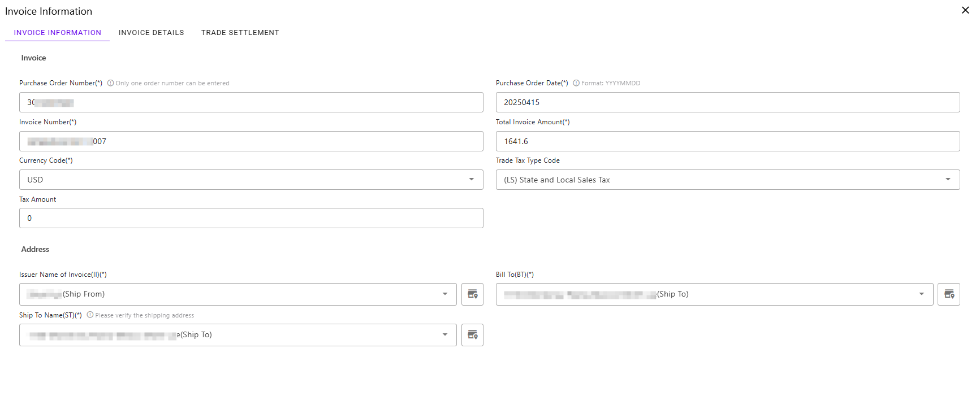Open the Issuer Name of Invoice dropdown
The height and width of the screenshot is (396, 980).
click(x=444, y=294)
